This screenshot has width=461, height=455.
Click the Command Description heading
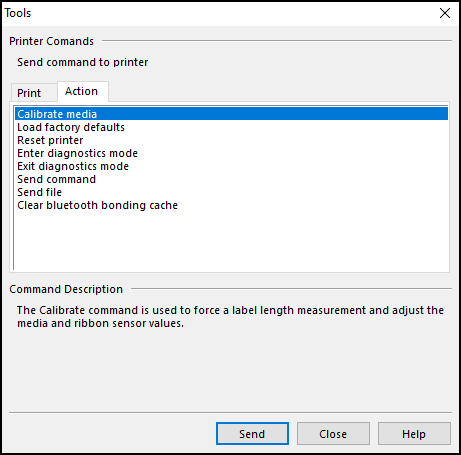tap(66, 289)
